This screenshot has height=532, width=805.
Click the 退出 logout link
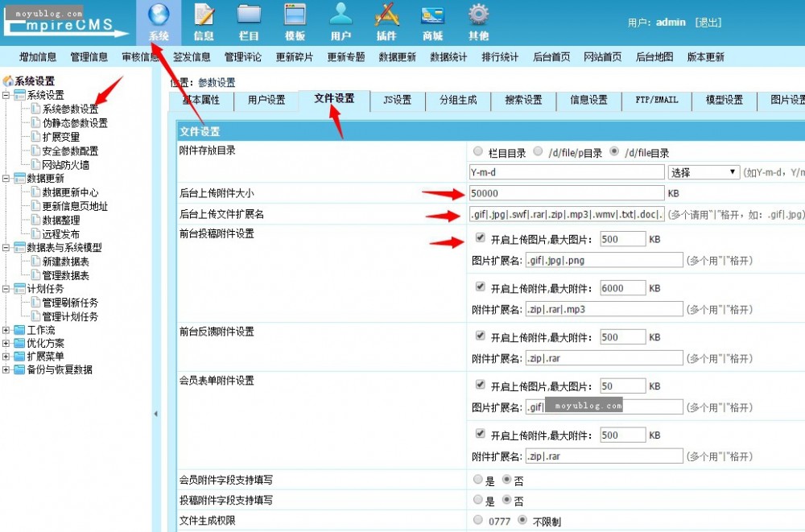[x=708, y=22]
